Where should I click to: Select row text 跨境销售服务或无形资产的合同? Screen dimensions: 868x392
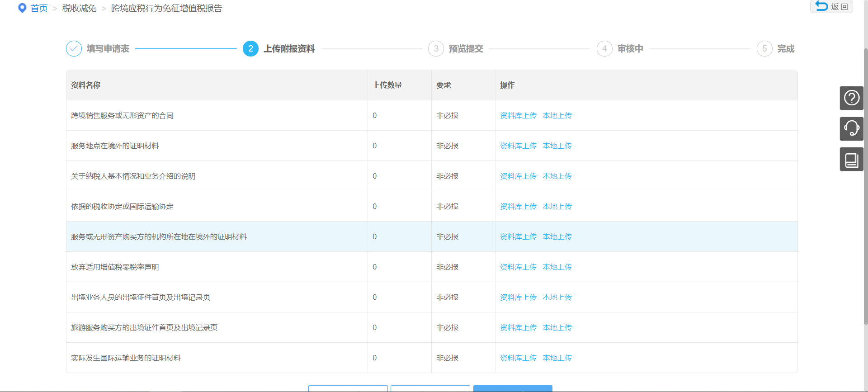122,115
